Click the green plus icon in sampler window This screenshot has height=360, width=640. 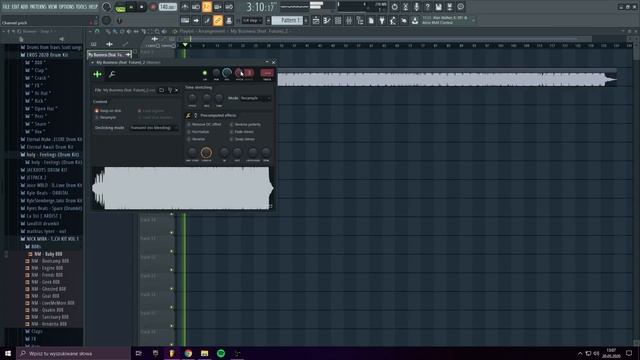pos(97,74)
